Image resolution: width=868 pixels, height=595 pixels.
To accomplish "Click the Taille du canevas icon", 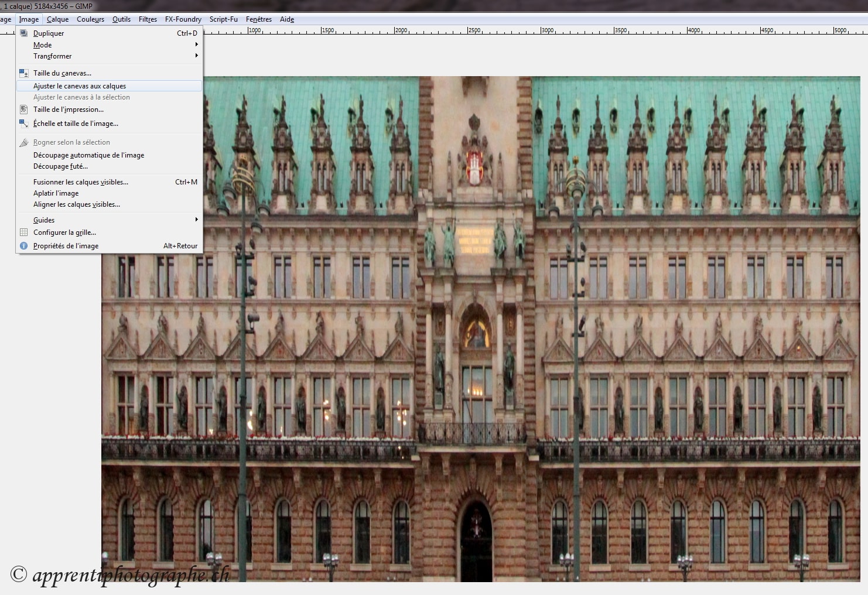I will [x=24, y=73].
